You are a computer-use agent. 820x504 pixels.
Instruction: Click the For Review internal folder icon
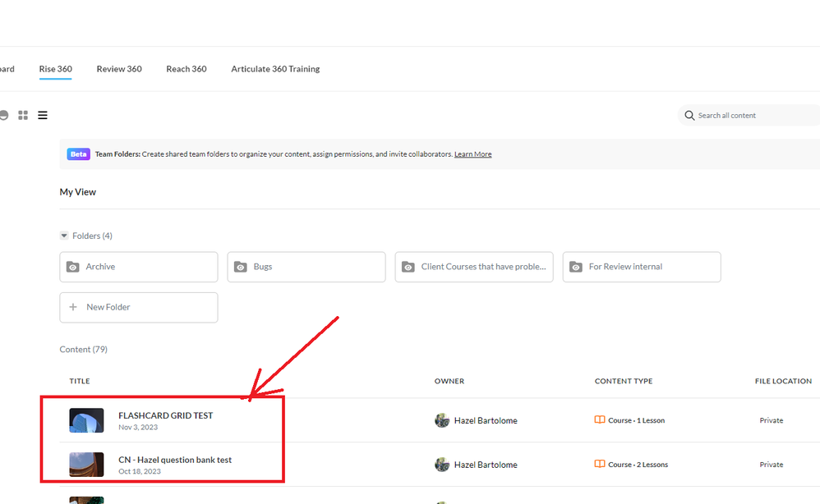click(576, 267)
